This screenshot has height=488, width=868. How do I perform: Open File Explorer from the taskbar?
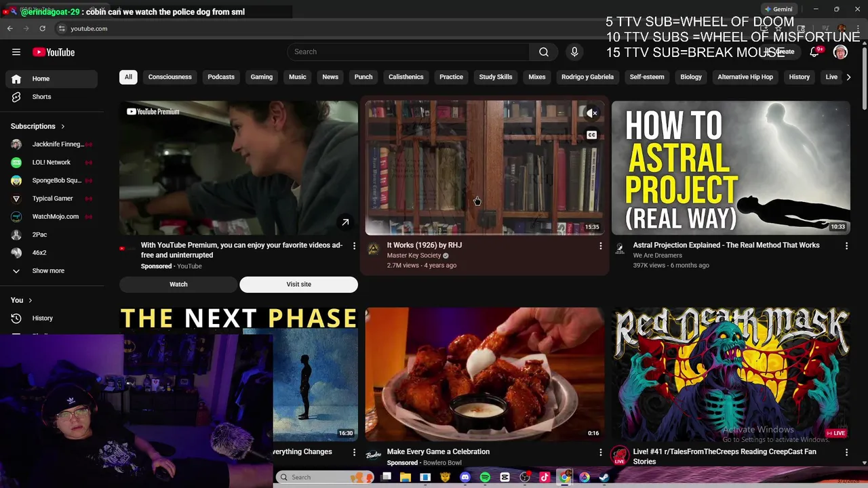click(406, 477)
